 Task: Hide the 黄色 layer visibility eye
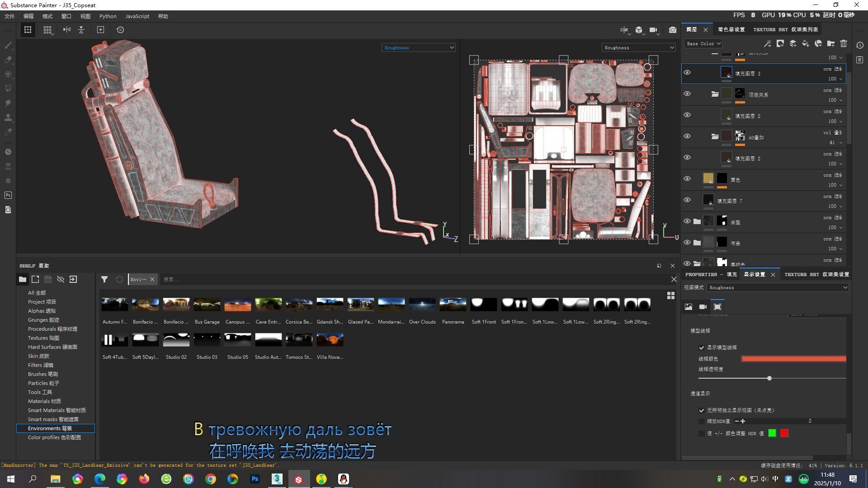[x=687, y=178]
